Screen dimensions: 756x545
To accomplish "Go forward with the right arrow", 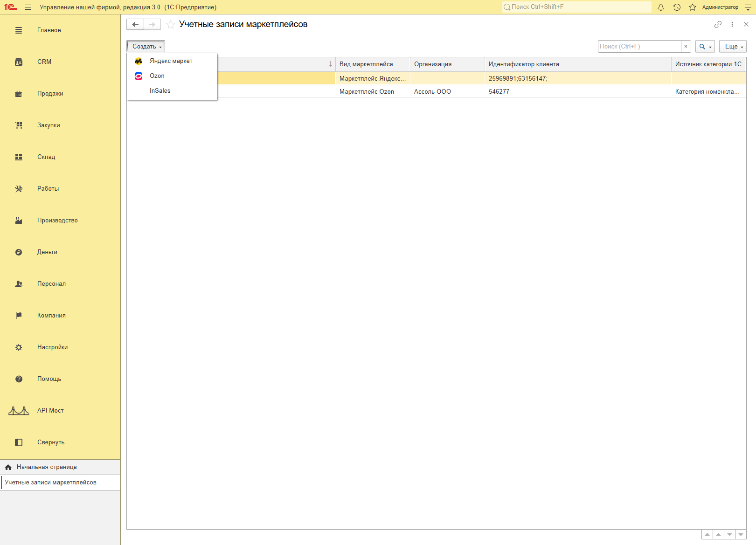I will 152,24.
